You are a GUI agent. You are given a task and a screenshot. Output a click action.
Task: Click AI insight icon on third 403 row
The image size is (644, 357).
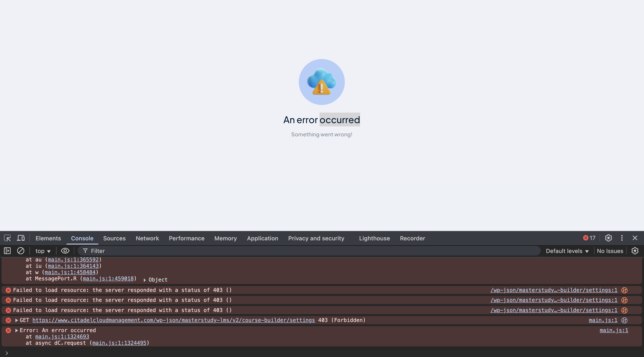pyautogui.click(x=624, y=310)
